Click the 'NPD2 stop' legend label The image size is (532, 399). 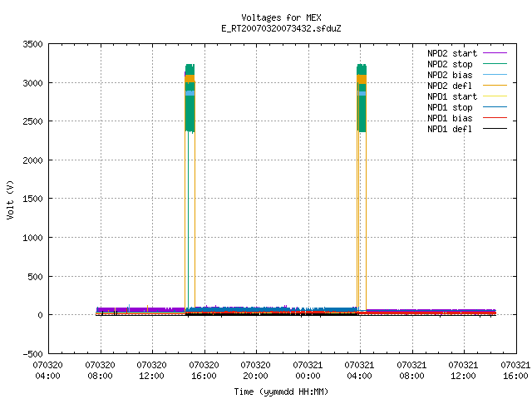point(450,64)
